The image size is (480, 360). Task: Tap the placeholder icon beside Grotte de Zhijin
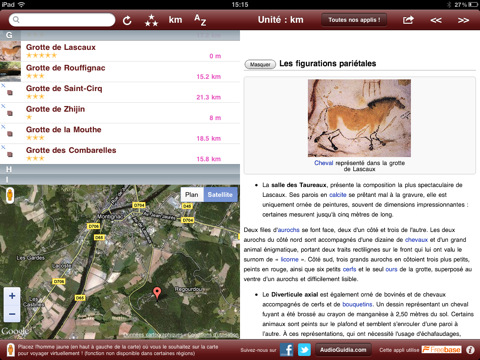point(10,113)
